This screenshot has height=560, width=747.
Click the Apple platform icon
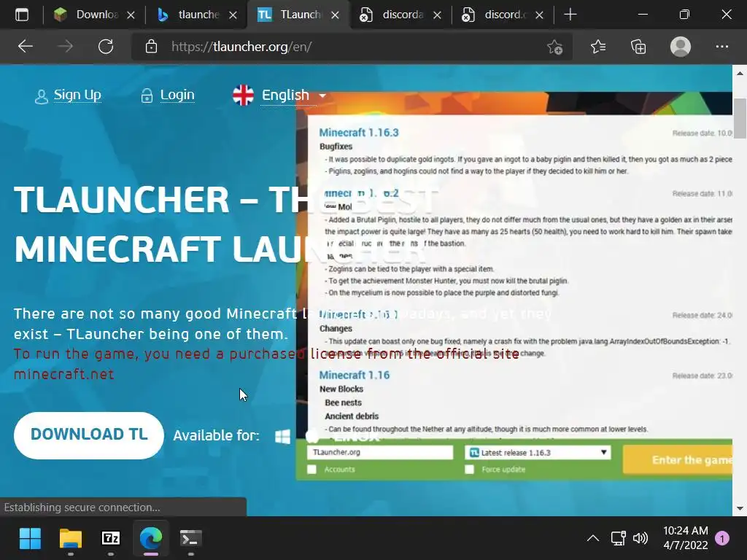point(312,436)
